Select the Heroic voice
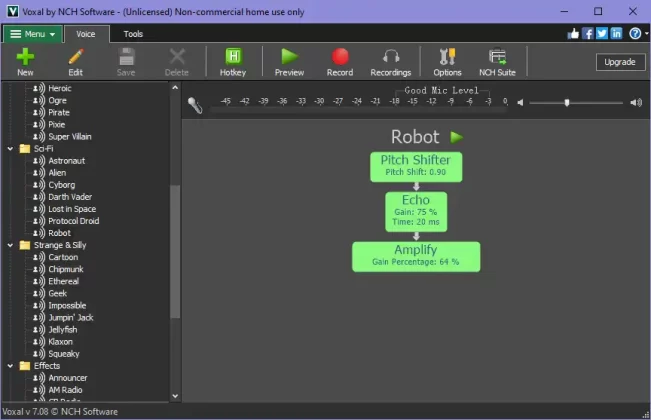This screenshot has width=651, height=420. (60, 88)
